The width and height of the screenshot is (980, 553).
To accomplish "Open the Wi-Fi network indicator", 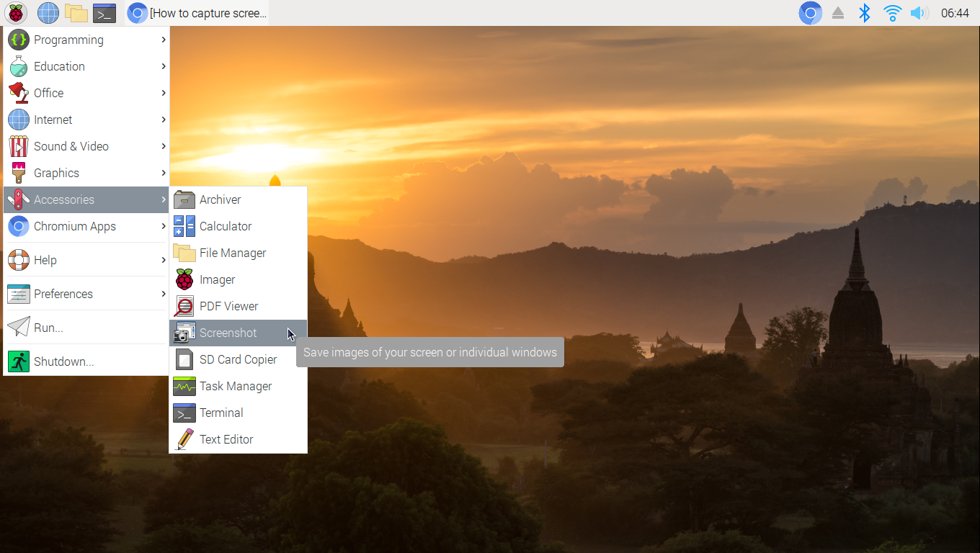I will pyautogui.click(x=892, y=12).
